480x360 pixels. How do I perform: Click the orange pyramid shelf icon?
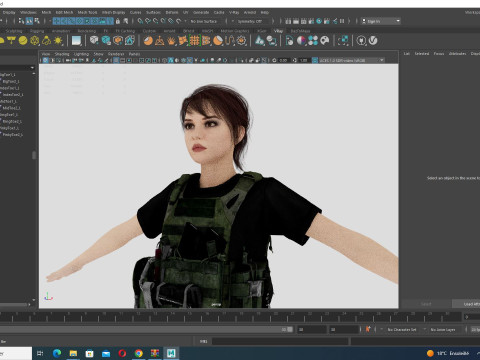pyautogui.click(x=159, y=41)
